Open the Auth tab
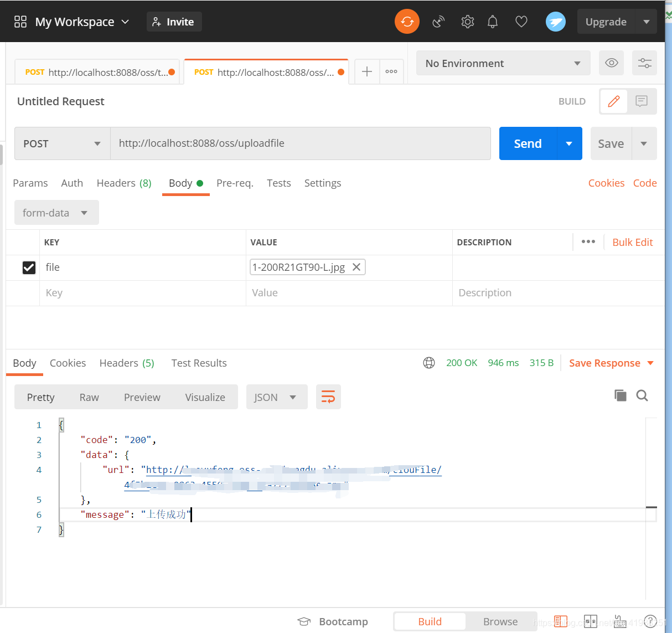The width and height of the screenshot is (672, 633). point(72,183)
